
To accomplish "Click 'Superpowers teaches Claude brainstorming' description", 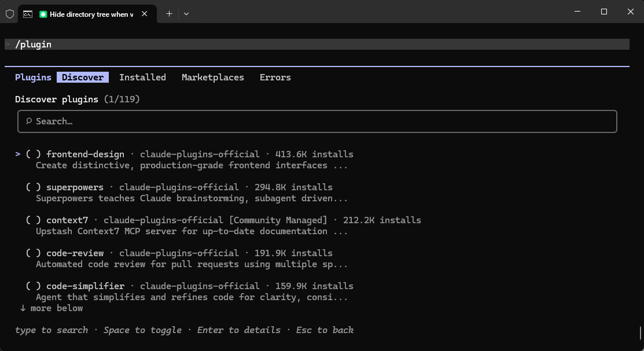I will 192,198.
